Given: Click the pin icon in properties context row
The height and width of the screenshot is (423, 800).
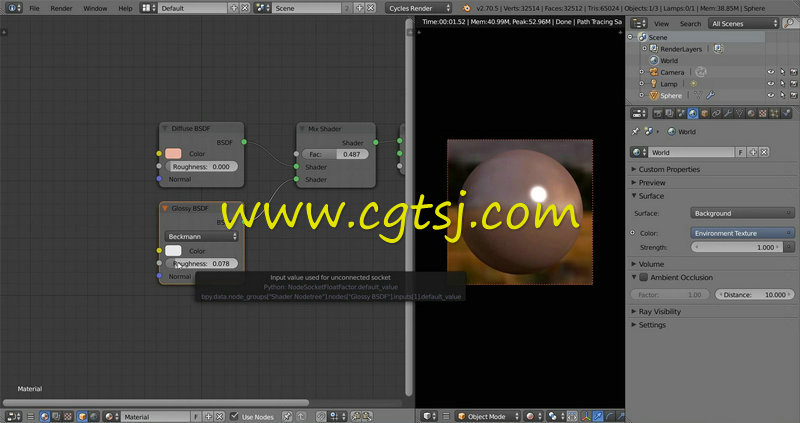Looking at the screenshot, I should click(x=636, y=132).
